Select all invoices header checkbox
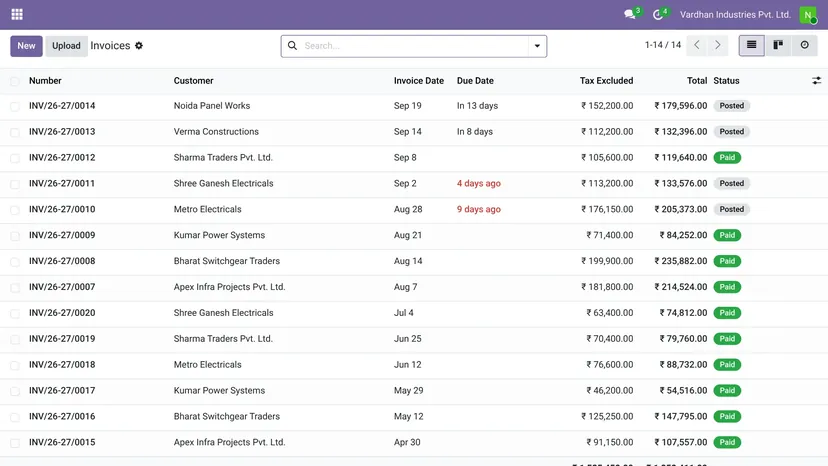The width and height of the screenshot is (828, 466). [15, 81]
